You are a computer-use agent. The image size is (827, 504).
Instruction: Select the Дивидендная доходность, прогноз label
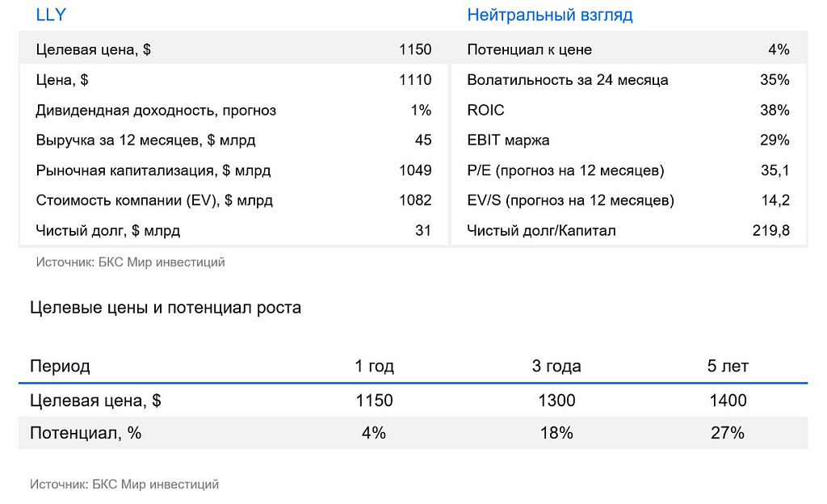click(x=156, y=110)
